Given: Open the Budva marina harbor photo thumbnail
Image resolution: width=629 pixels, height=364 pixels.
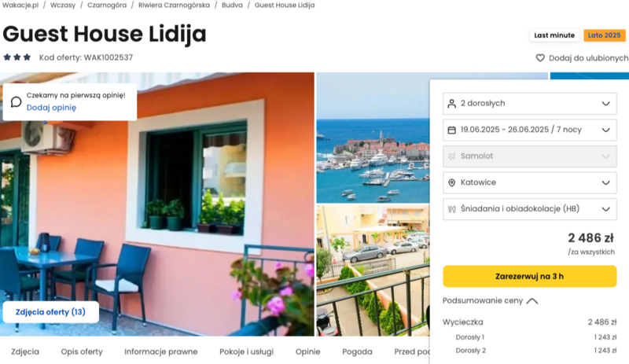Looking at the screenshot, I should tap(373, 138).
